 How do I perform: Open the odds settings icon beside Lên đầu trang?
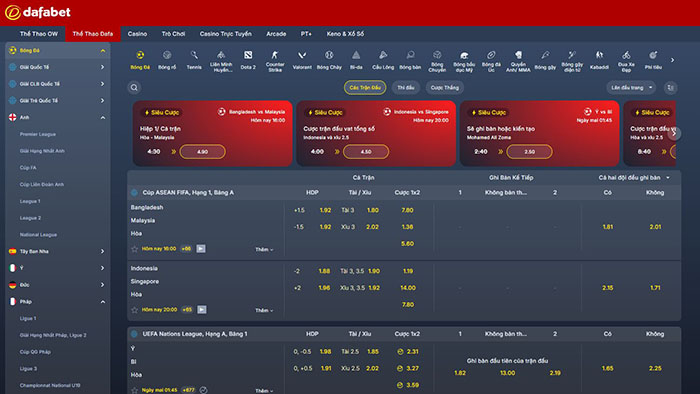click(x=671, y=87)
